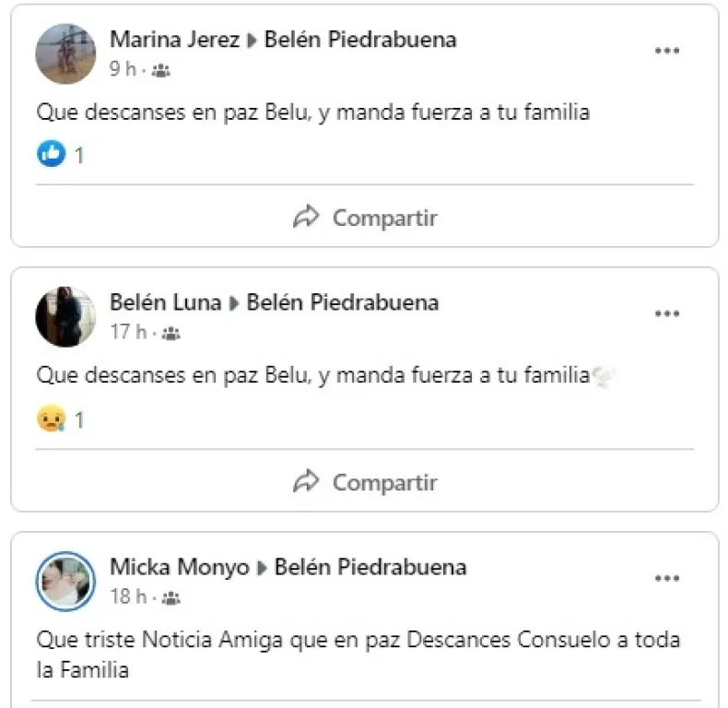The width and height of the screenshot is (728, 708).
Task: Open Belén Piedrabuena link in Marina's post
Action: click(x=359, y=40)
